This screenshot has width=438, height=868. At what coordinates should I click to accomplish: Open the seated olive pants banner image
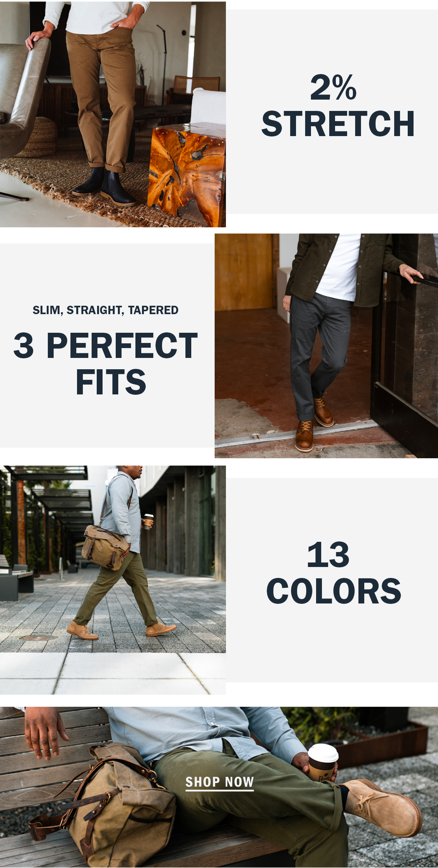219,787
